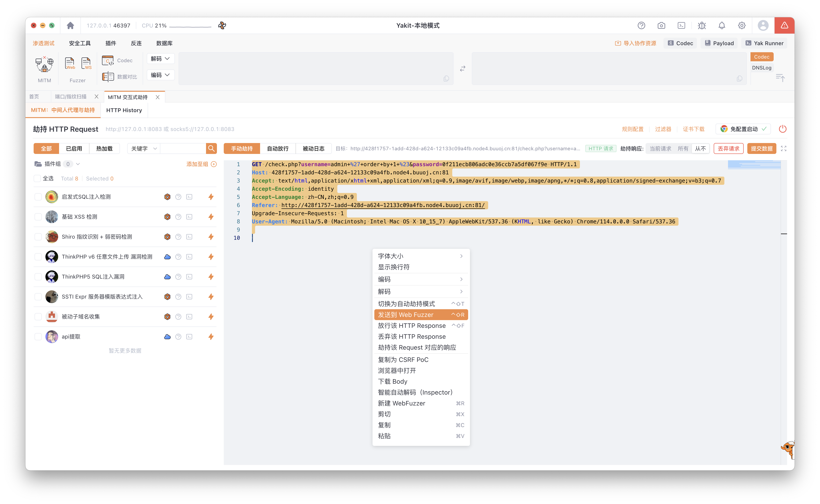Viewport: 820px width, 504px height.
Task: Switch to the HTTP History tab
Action: (124, 110)
